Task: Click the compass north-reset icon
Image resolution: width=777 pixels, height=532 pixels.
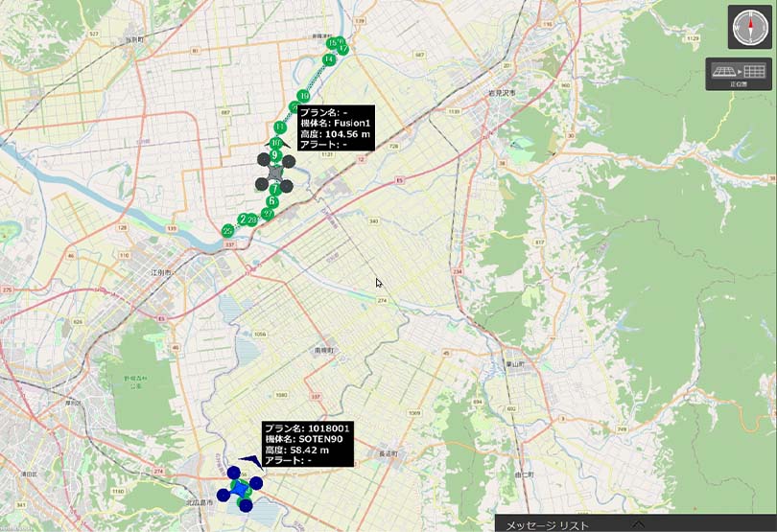Action: click(x=747, y=27)
